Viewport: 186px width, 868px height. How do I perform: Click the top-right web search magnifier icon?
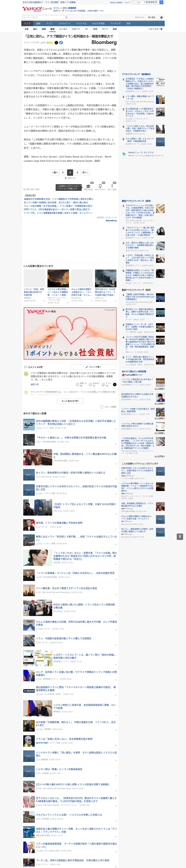click(x=161, y=2)
